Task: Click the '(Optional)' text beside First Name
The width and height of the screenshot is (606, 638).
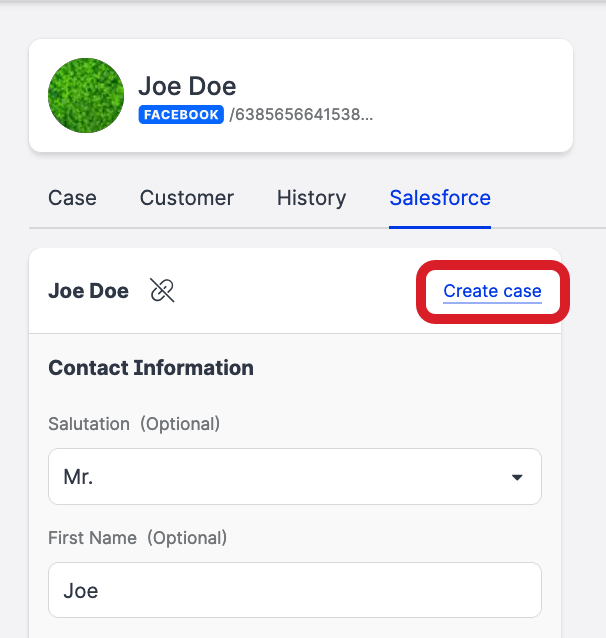Action: tap(187, 538)
